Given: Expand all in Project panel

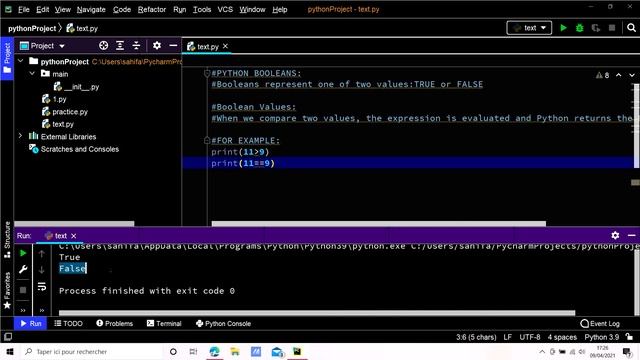Looking at the screenshot, I should [x=120, y=46].
